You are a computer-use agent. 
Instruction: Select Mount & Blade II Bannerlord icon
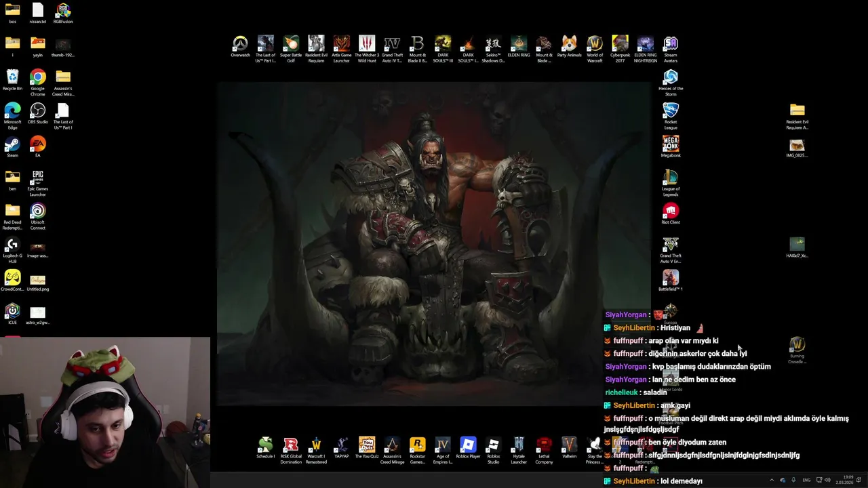(418, 49)
